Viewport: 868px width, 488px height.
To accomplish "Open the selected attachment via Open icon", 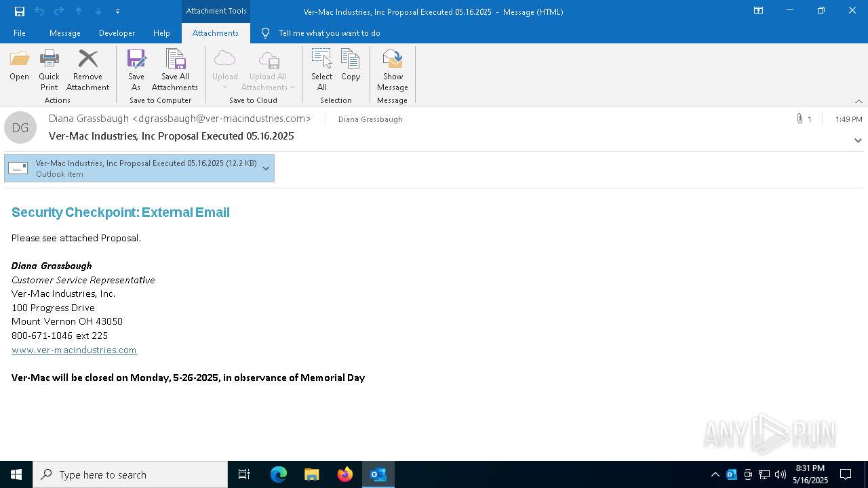I will click(19, 66).
